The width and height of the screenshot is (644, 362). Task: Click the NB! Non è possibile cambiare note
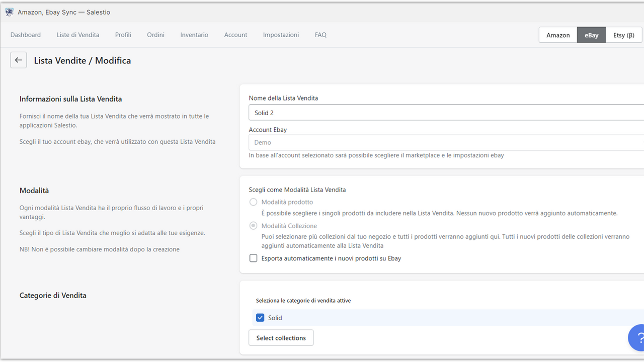[100, 249]
